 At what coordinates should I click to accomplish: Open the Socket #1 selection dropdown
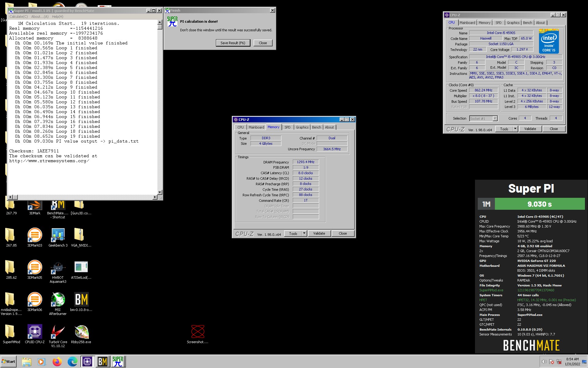(x=483, y=118)
